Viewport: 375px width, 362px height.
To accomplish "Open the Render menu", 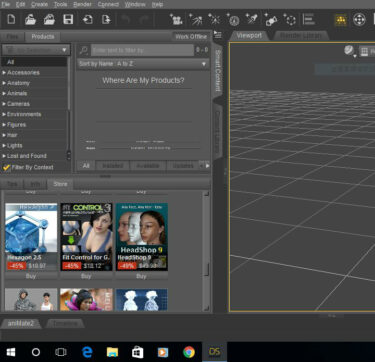I will pos(82,4).
